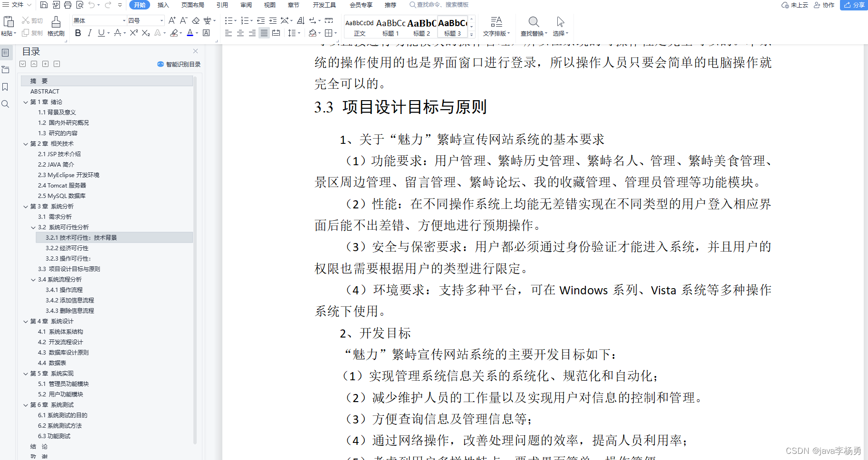Collapse the 第4章 系统设计 outline node
868x460 pixels.
[26, 321]
